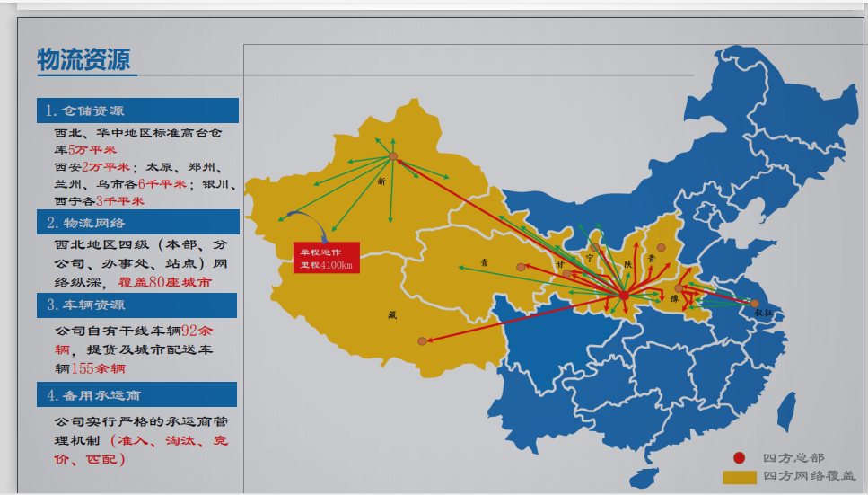Viewport: 868px width, 495px height.
Task: Select the orange hub marker in Xinjiang
Action: [393, 157]
